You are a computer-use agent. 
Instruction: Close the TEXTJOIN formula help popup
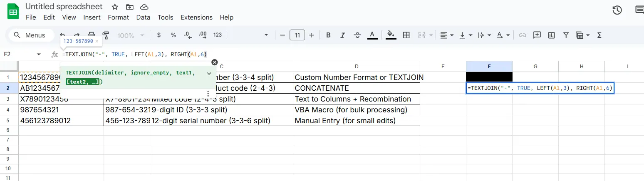215,62
